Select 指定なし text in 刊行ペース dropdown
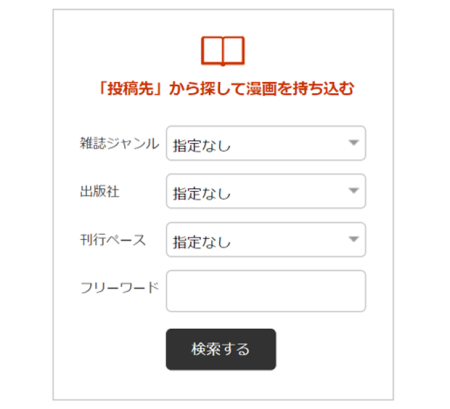Image resolution: width=450 pixels, height=409 pixels. click(x=202, y=242)
